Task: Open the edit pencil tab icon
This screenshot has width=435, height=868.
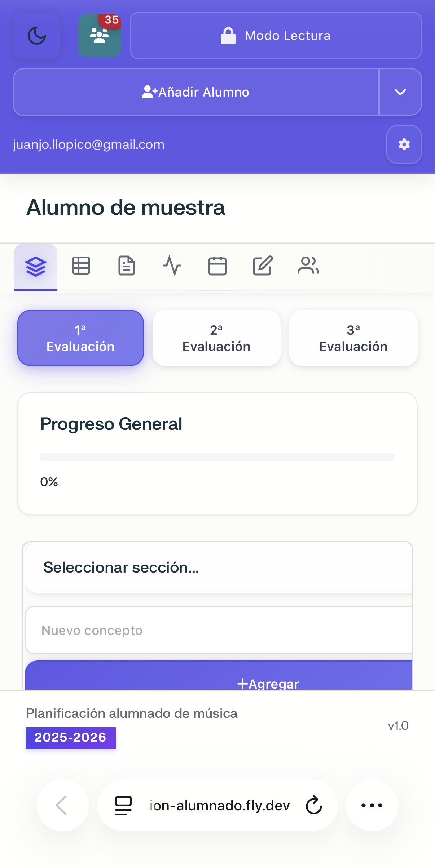Action: [x=263, y=266]
